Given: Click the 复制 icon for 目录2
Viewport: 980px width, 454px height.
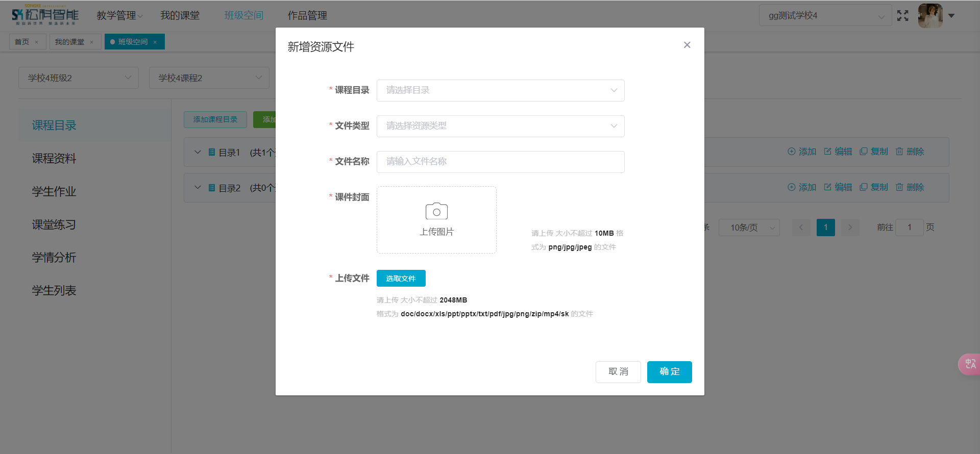Looking at the screenshot, I should tap(864, 187).
